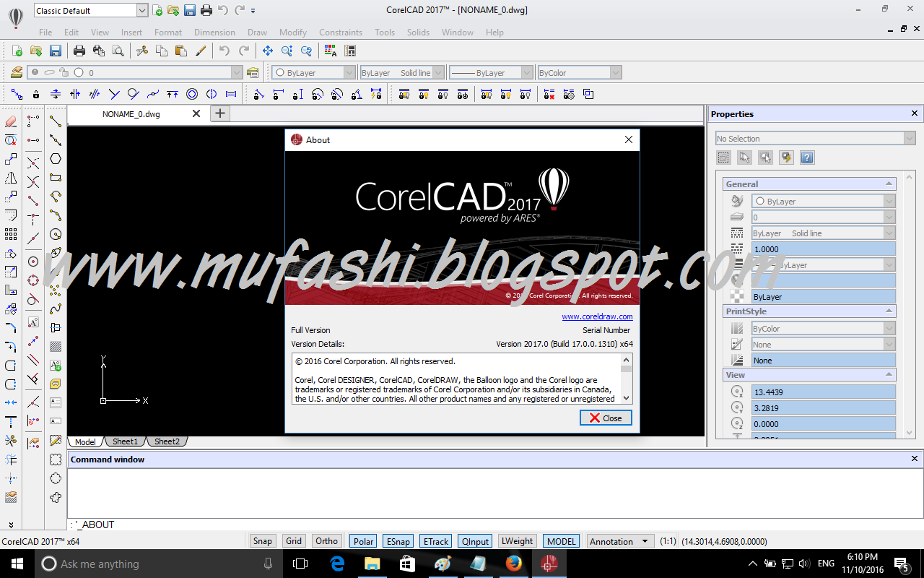Click the Print Preview magnifier icon
Screen dimensions: 924x578
pyautogui.click(x=118, y=51)
